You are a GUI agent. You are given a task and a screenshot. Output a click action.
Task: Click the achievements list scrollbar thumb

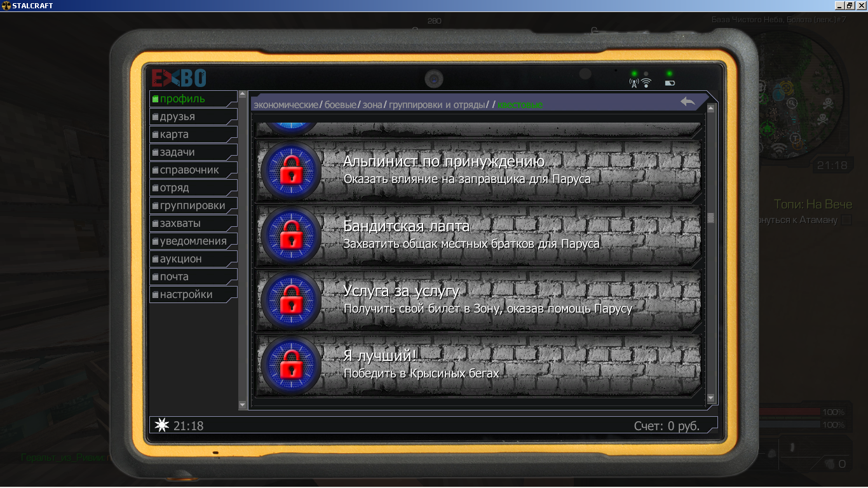(x=711, y=218)
